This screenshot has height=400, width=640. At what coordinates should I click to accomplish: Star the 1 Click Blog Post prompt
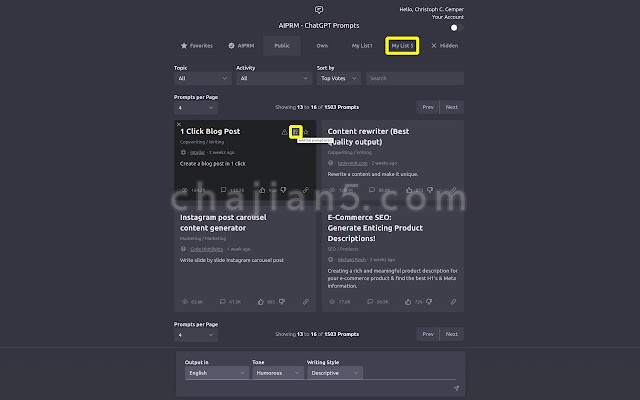(306, 132)
